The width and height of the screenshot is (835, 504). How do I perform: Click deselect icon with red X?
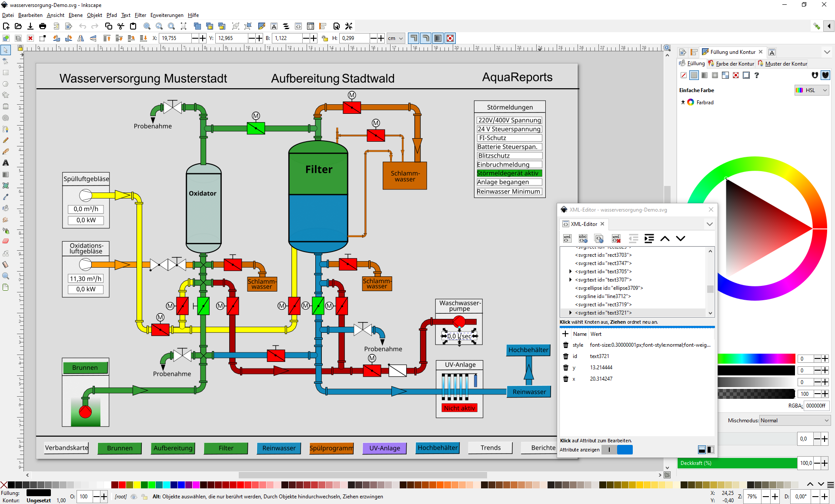[30, 38]
